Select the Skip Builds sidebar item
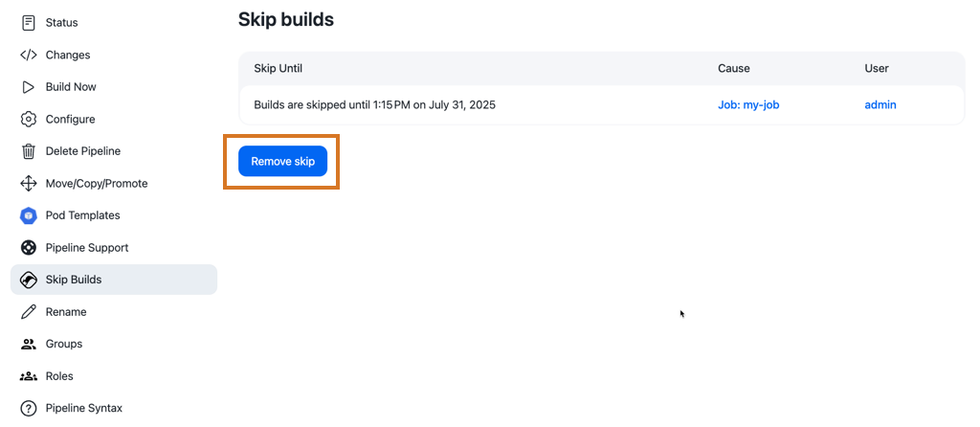The width and height of the screenshot is (980, 427). 114,280
